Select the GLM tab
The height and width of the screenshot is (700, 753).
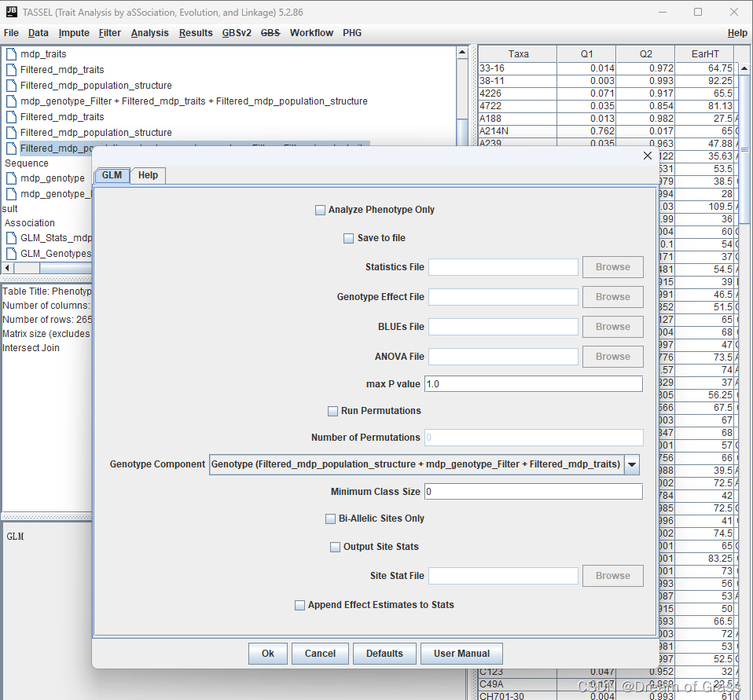(x=112, y=175)
